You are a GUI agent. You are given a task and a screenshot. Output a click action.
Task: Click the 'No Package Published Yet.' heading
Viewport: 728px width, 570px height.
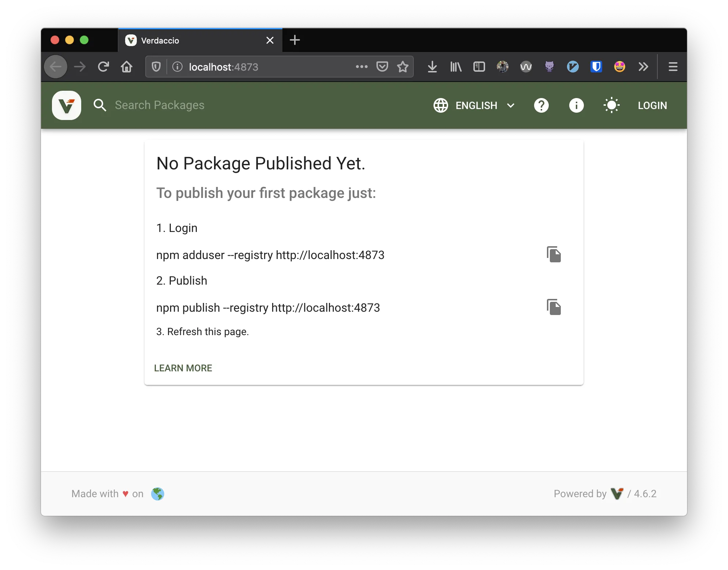pyautogui.click(x=261, y=163)
